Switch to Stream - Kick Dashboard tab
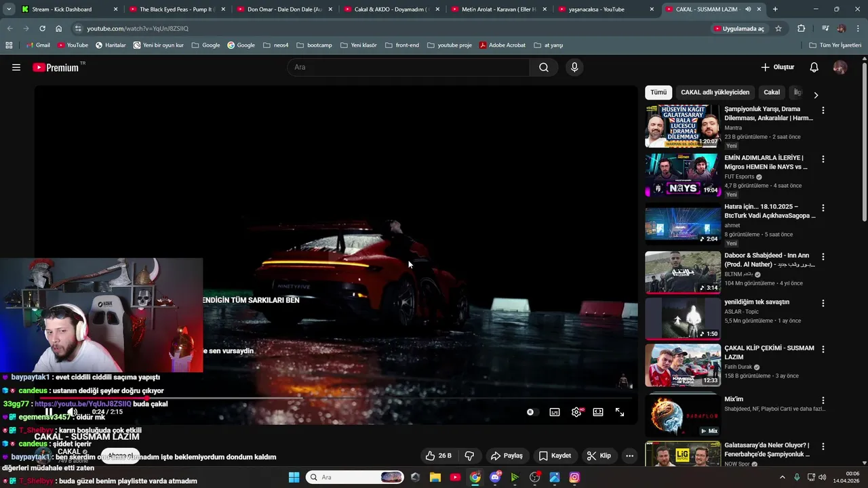This screenshot has height=488, width=868. pyautogui.click(x=68, y=9)
